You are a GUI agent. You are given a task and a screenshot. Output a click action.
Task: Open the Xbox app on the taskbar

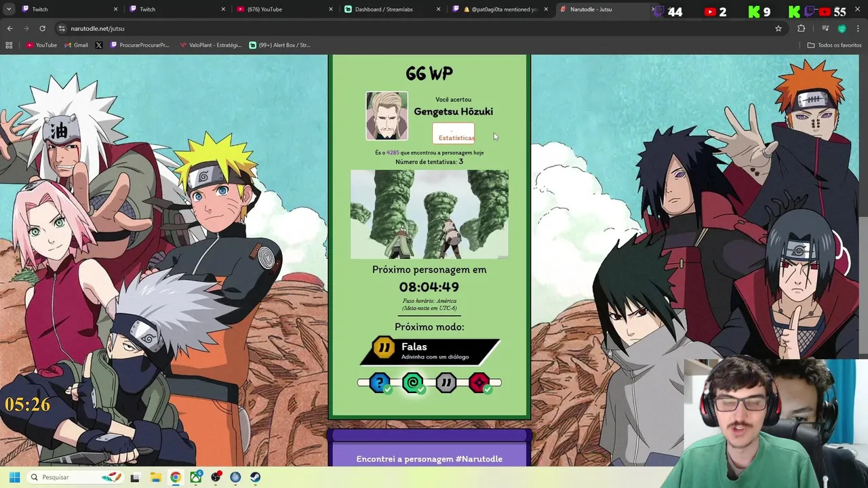coord(195,477)
